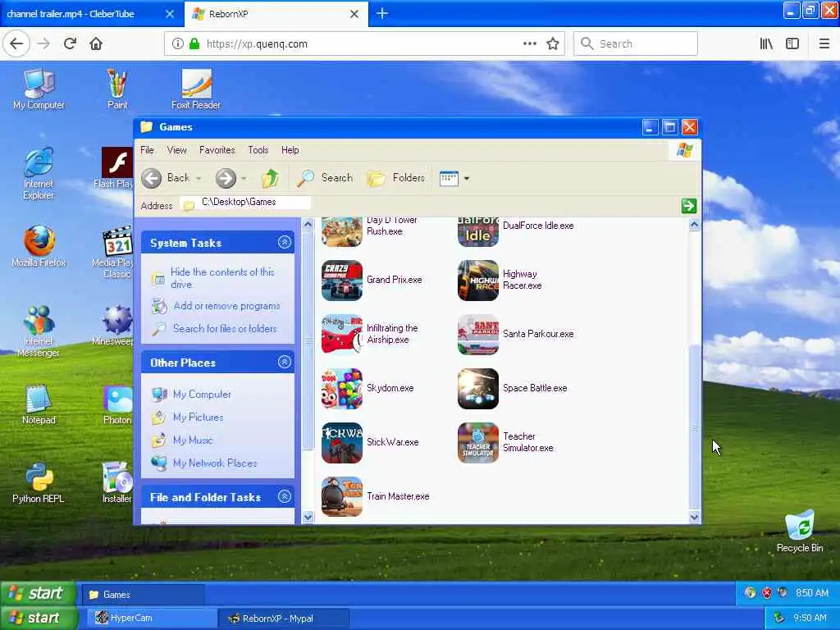
Task: Open the Installer desktop icon
Action: click(x=117, y=483)
